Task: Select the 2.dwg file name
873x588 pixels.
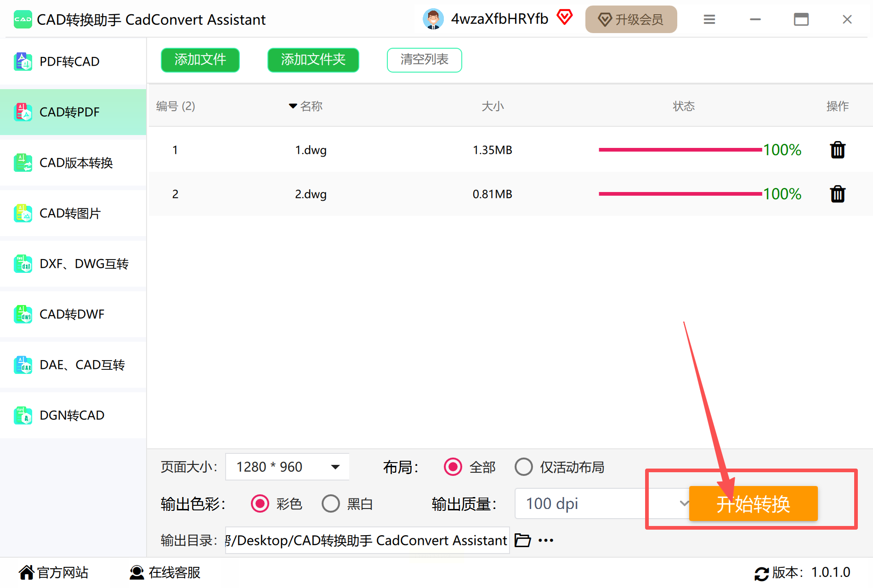Action: tap(311, 194)
